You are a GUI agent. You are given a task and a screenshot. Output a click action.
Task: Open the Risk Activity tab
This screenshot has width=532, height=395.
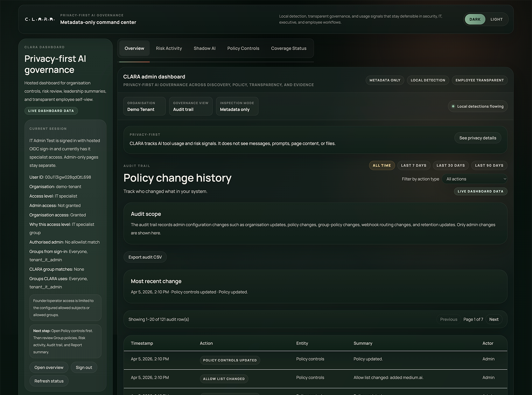169,48
